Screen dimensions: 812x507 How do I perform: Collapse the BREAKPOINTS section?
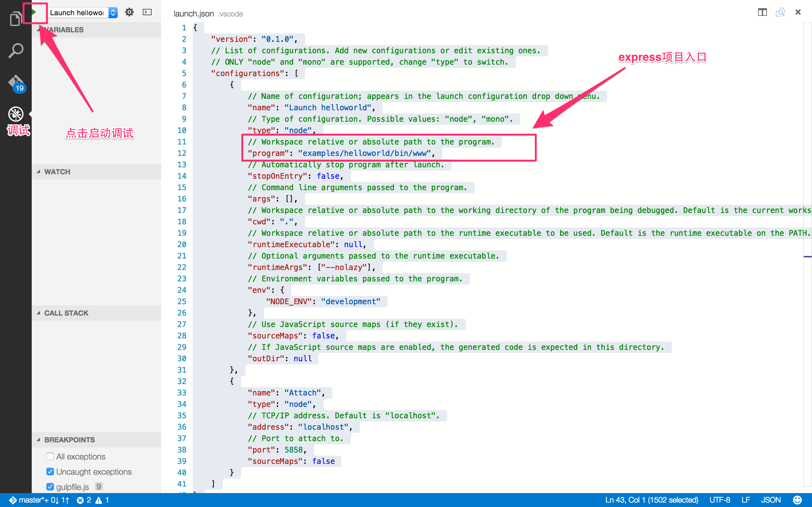(69, 440)
